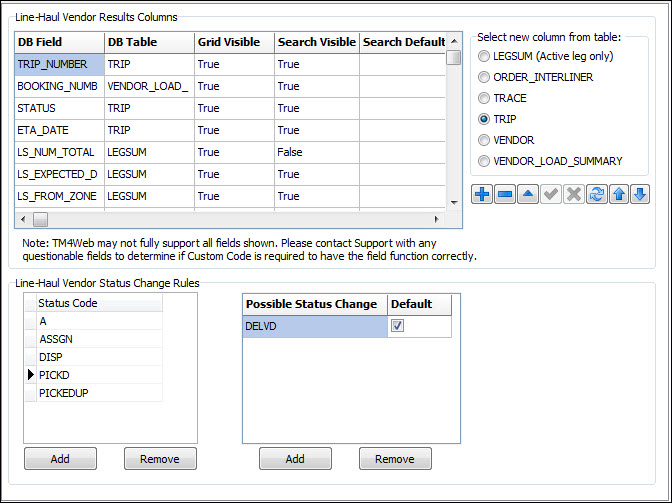Select the LS_EXPECTED_D field cell
Image resolution: width=672 pixels, height=503 pixels.
[60, 174]
